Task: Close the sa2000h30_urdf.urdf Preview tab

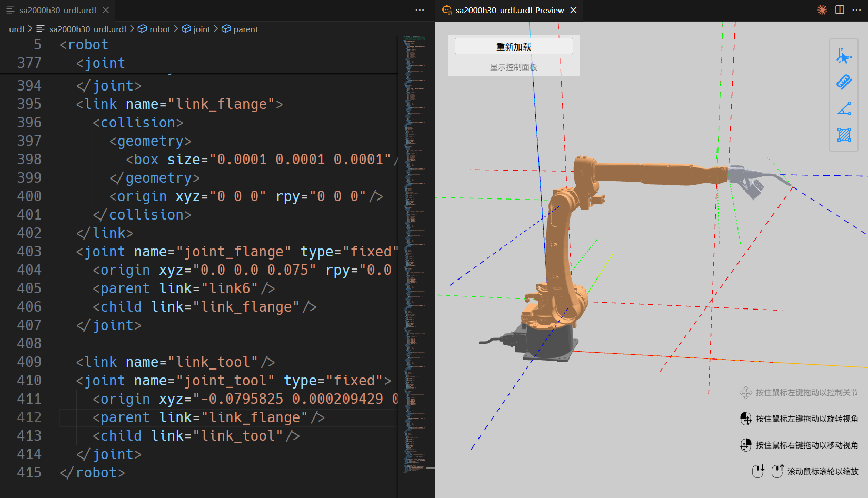Action: 574,10
